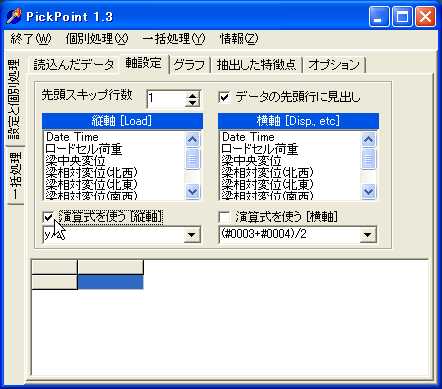Open the 終了(W) menu
This screenshot has height=389, width=442.
click(31, 39)
